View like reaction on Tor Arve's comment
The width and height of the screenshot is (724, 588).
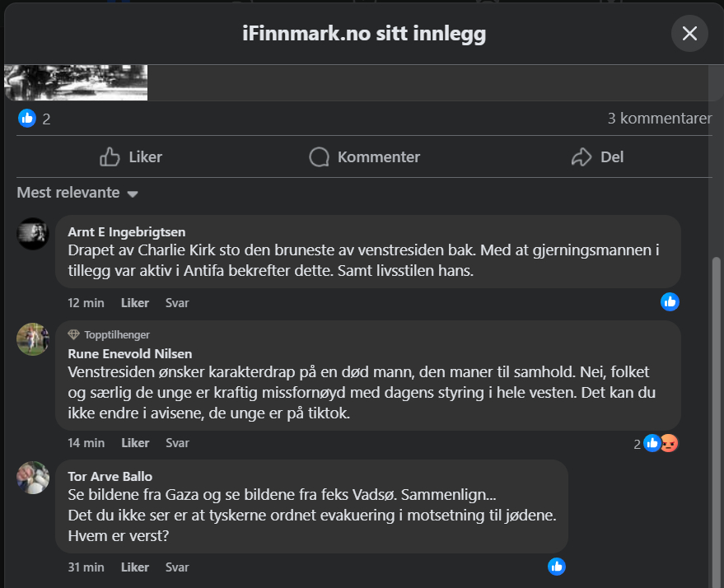[x=557, y=567]
